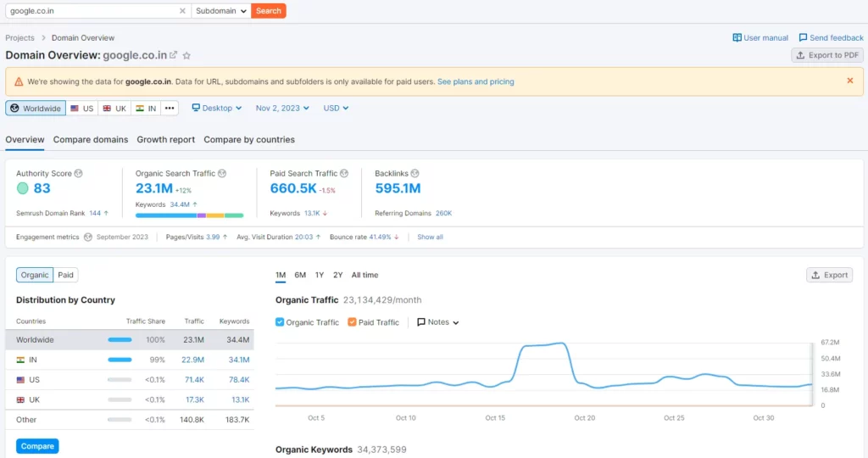Image resolution: width=868 pixels, height=458 pixels.
Task: Click the Notes flag icon
Action: (x=420, y=321)
